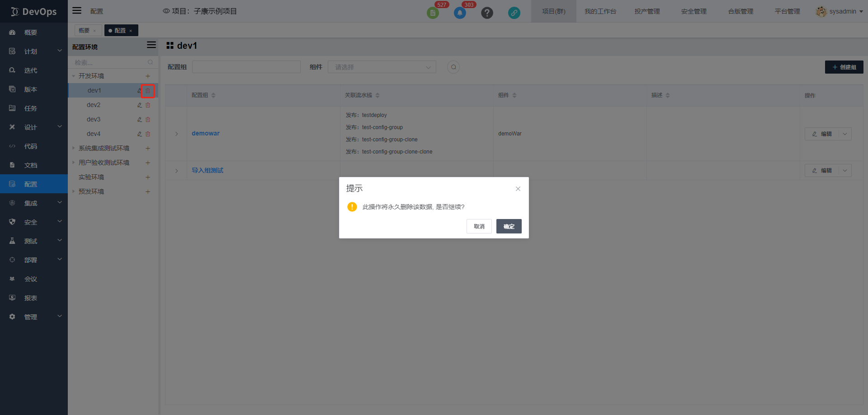Sort the table by 关联流水线 column
Screen dimensions: 868x415
pos(377,95)
